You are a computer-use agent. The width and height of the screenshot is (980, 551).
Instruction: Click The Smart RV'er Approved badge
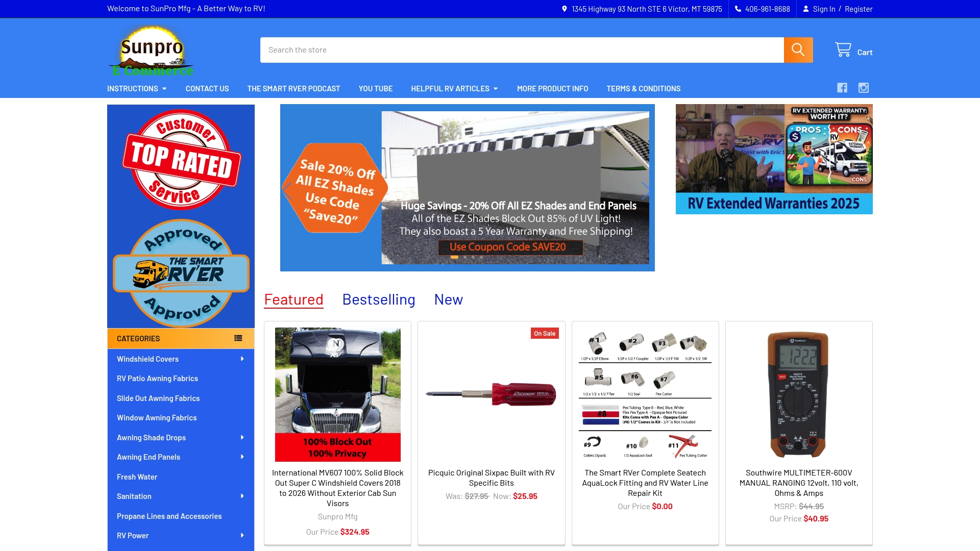coord(181,273)
